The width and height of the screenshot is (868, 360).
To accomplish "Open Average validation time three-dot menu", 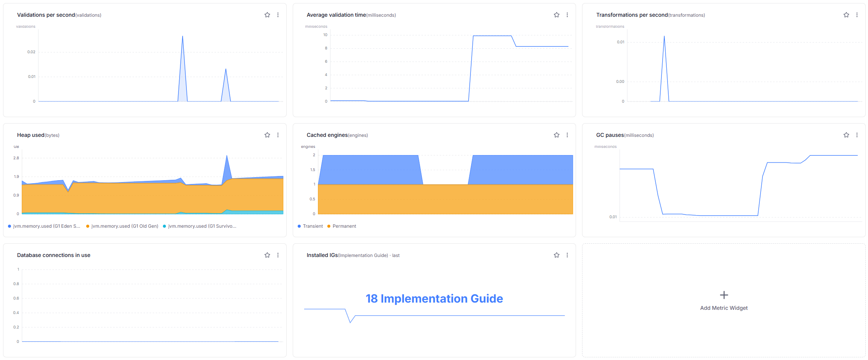I will (x=567, y=15).
